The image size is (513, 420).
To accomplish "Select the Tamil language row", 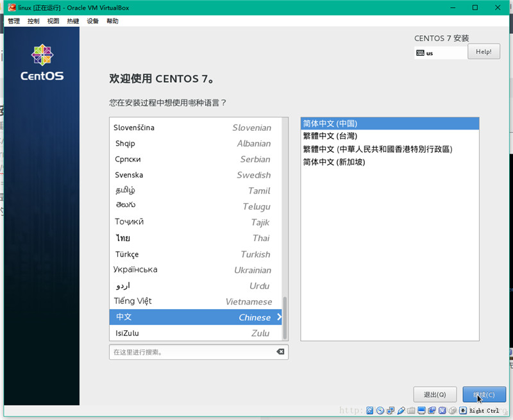I will [x=196, y=190].
